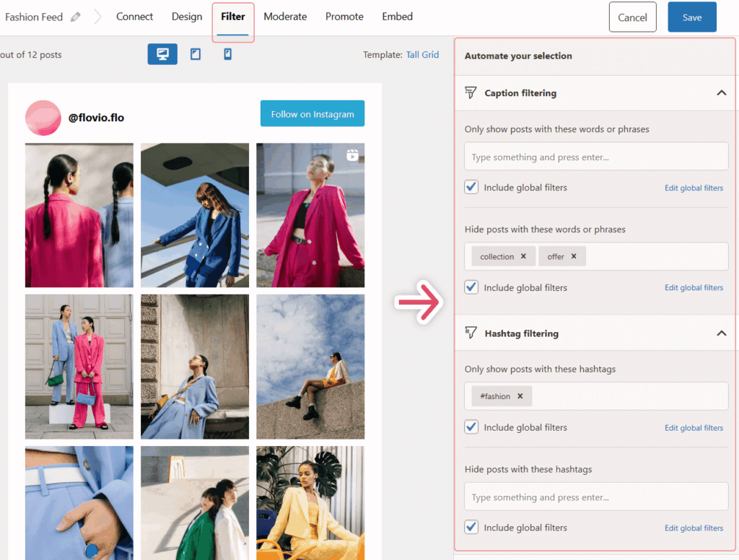
Task: Click the @flovio.flo profile avatar
Action: pos(43,118)
